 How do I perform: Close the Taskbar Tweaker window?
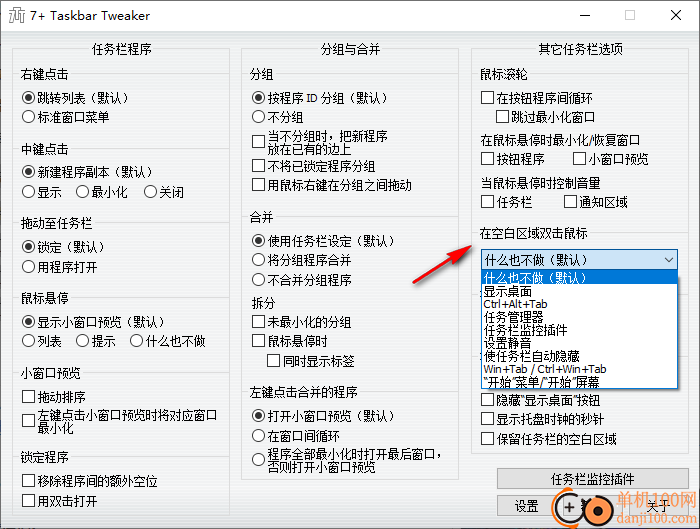pyautogui.click(x=676, y=15)
